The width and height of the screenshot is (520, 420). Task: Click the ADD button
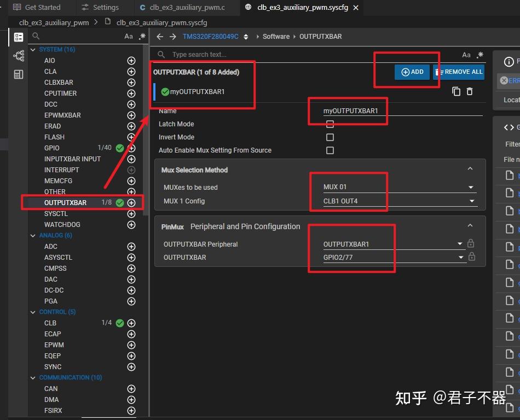412,72
